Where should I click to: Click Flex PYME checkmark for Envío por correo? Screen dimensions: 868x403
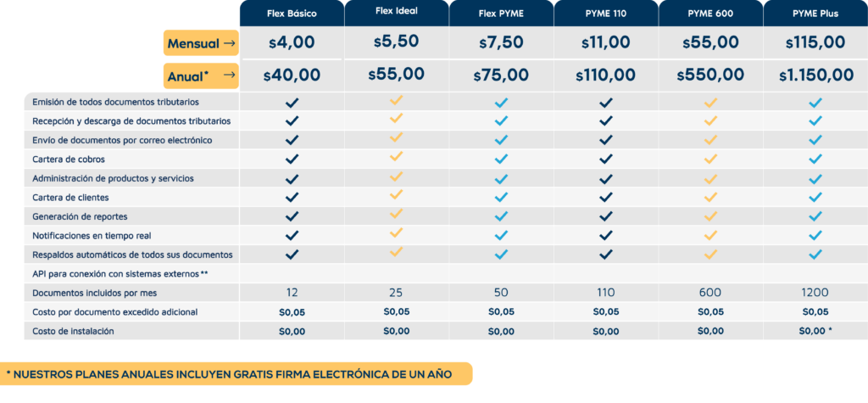click(502, 140)
